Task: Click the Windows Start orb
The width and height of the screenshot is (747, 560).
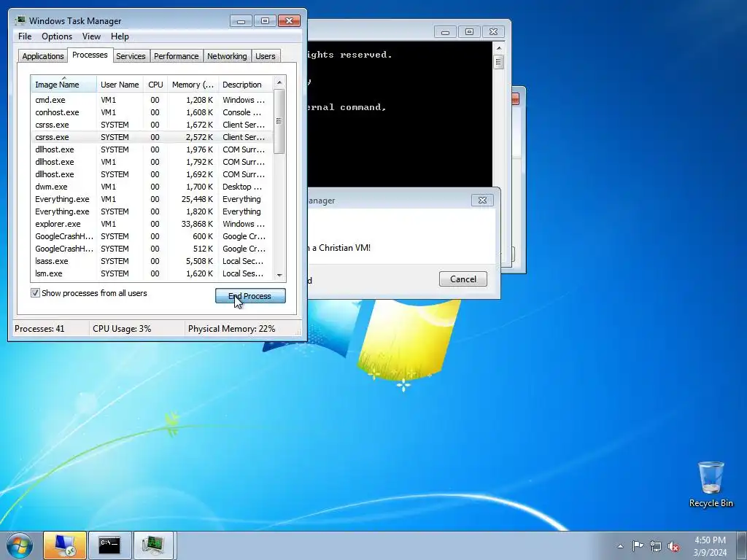Action: pos(19,545)
